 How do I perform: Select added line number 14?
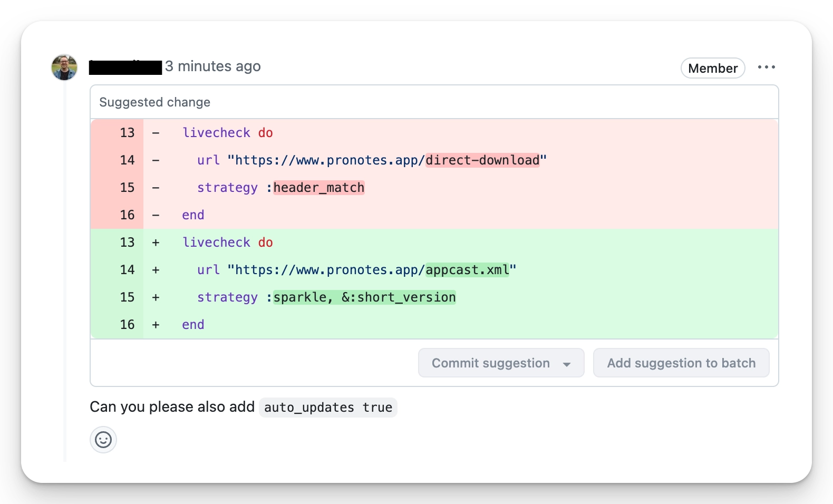pyautogui.click(x=127, y=270)
